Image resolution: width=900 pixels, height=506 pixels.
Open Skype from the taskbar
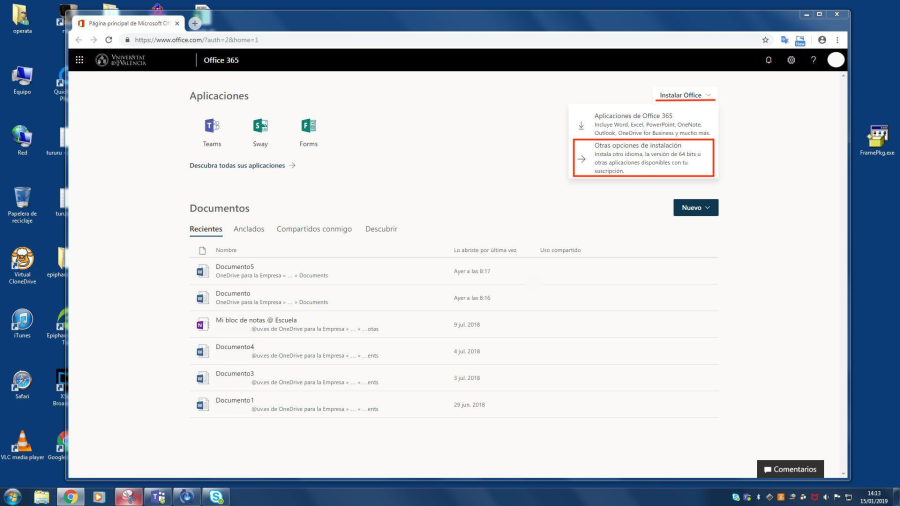point(216,496)
